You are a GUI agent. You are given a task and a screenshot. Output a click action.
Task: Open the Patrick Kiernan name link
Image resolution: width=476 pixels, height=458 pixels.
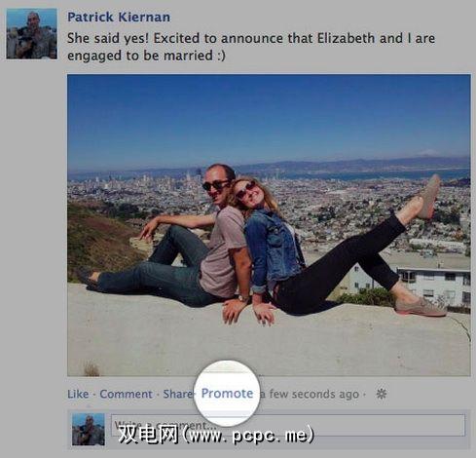tap(119, 17)
